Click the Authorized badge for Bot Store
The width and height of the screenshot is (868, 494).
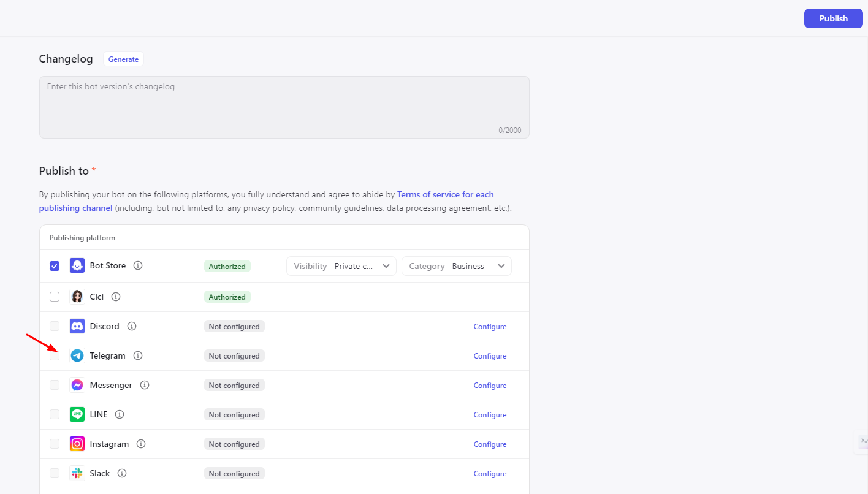tap(227, 266)
